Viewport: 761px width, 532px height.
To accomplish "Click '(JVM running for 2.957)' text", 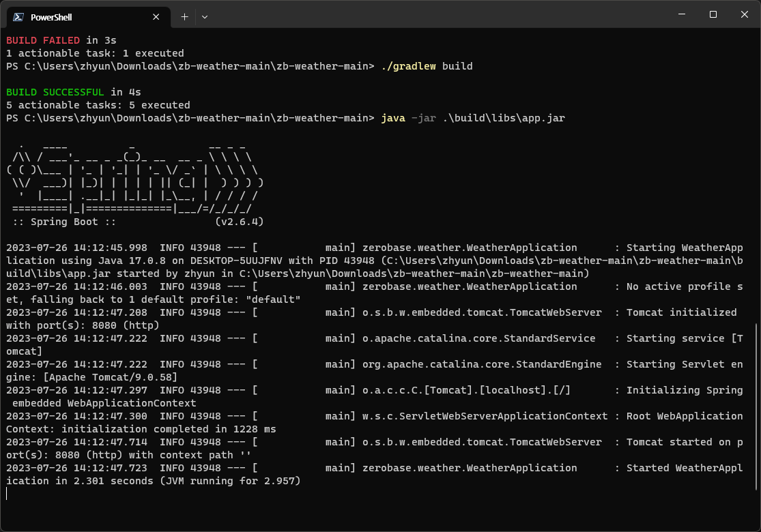I will [x=230, y=481].
